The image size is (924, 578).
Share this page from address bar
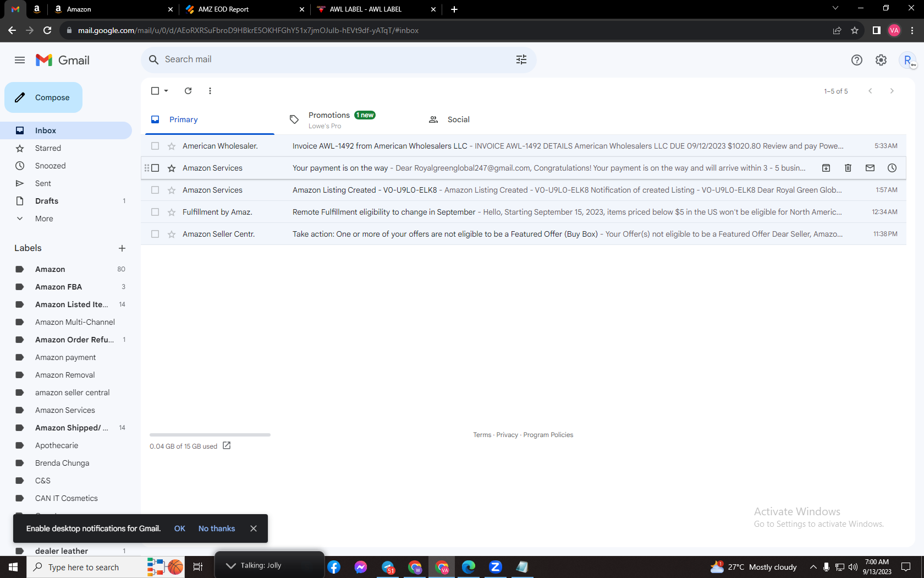point(837,30)
